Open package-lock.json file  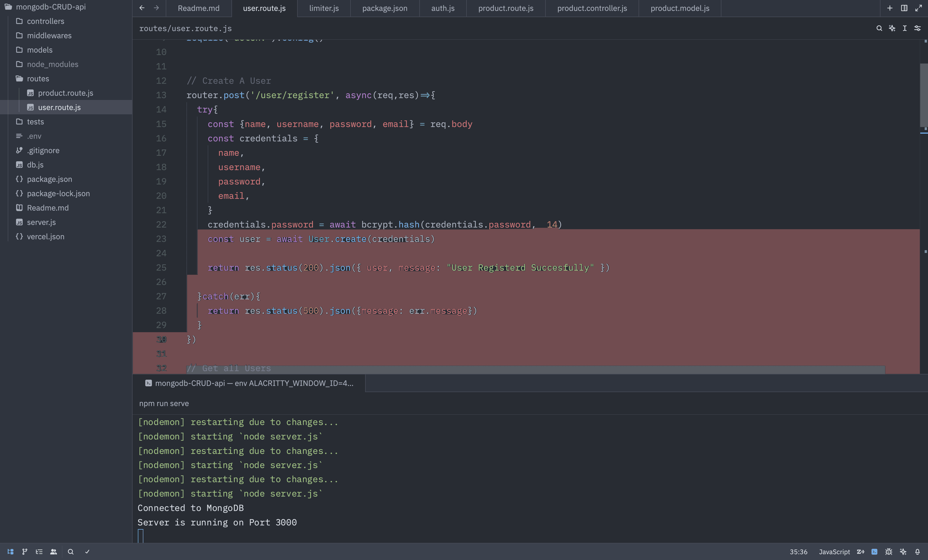(x=66, y=193)
